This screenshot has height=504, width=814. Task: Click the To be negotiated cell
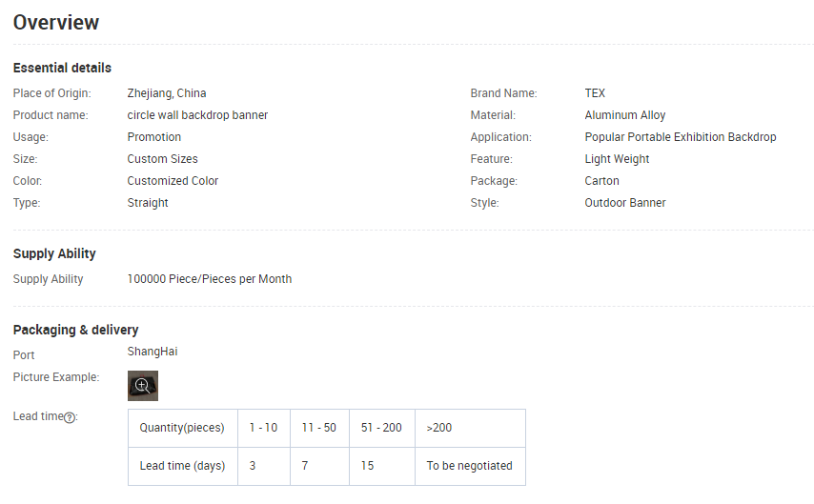pyautogui.click(x=469, y=466)
